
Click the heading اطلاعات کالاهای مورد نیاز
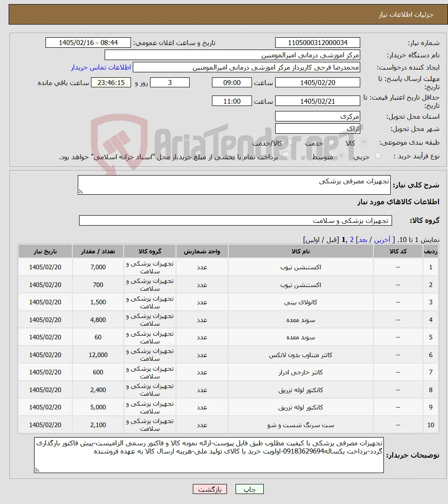coord(398,202)
